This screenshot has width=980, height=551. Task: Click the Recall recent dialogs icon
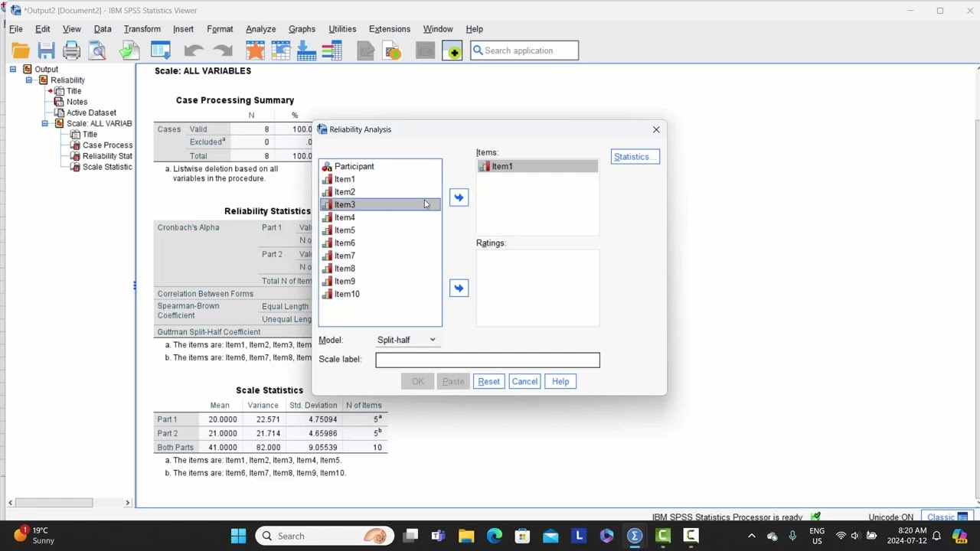(160, 51)
